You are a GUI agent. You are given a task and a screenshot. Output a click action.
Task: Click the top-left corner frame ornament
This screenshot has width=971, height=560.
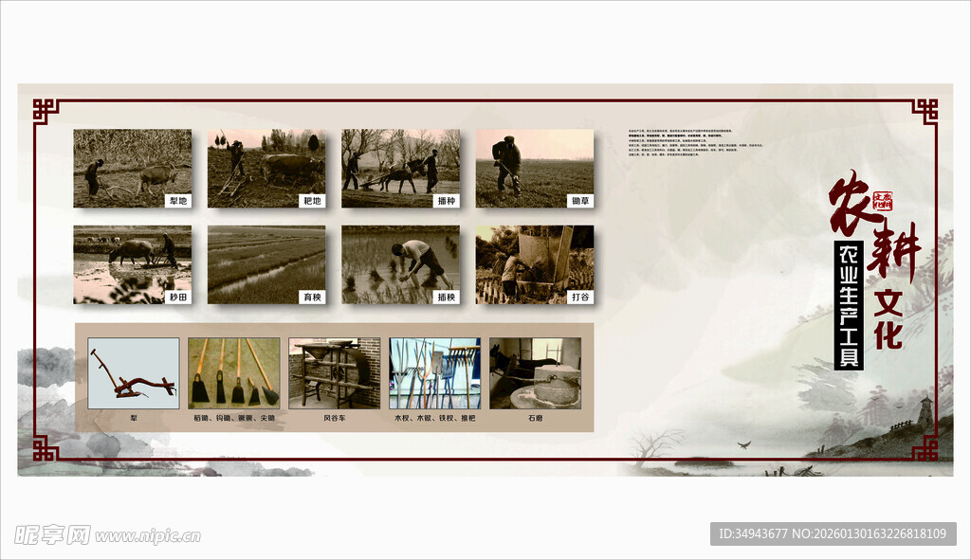(x=46, y=111)
